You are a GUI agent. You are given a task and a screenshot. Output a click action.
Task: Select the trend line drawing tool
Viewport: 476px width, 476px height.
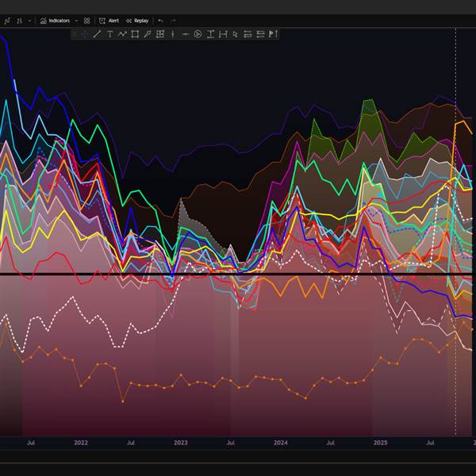click(97, 34)
